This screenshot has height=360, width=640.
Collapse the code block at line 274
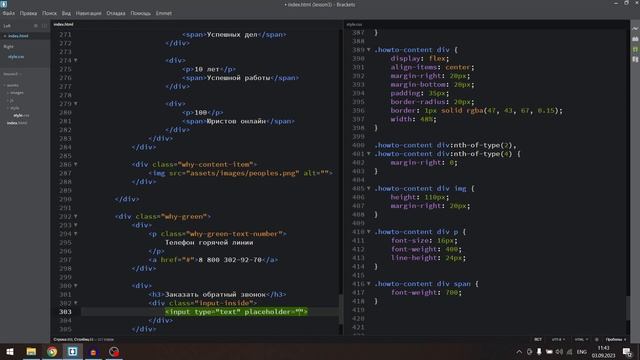pyautogui.click(x=76, y=60)
